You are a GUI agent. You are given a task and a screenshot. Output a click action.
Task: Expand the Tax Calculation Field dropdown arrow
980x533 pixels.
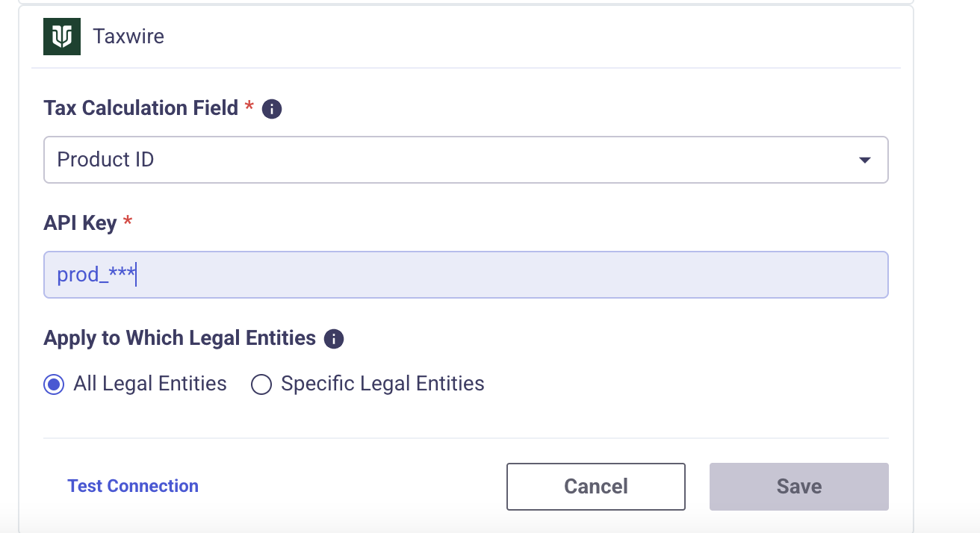click(x=864, y=160)
